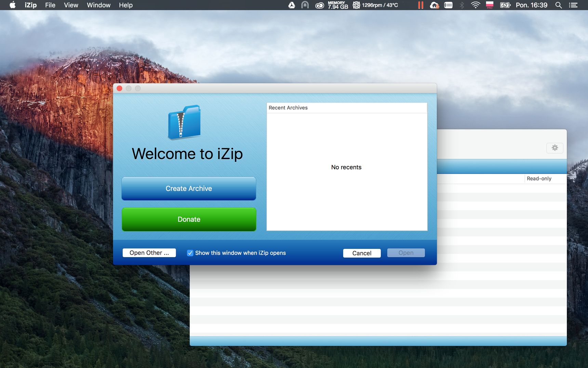The image size is (588, 368).
Task: Click the fan speed 1296rpm status item
Action: tap(375, 5)
